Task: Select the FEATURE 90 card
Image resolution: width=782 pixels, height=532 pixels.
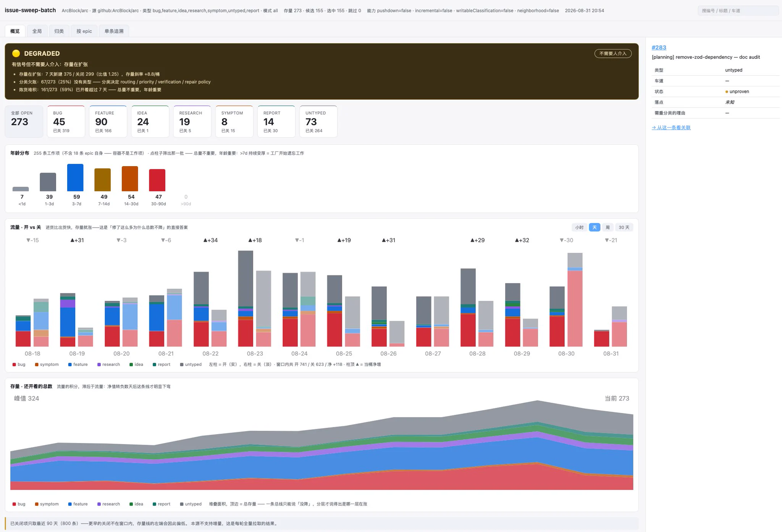Action: coord(108,121)
